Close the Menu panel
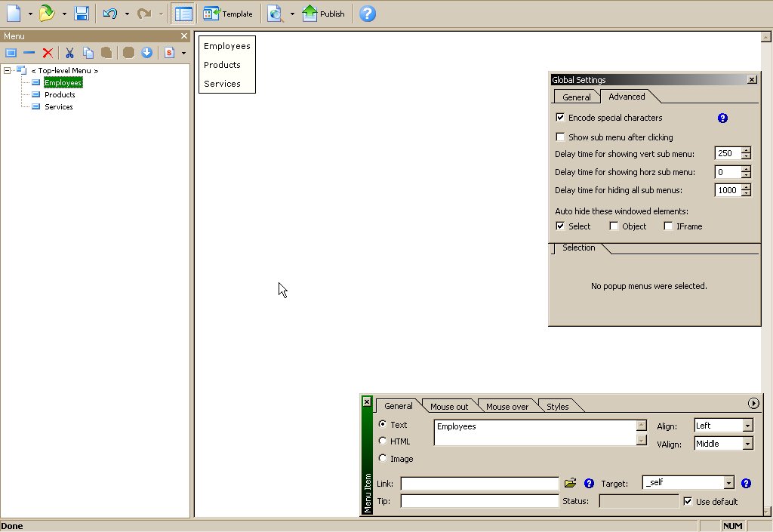 184,36
